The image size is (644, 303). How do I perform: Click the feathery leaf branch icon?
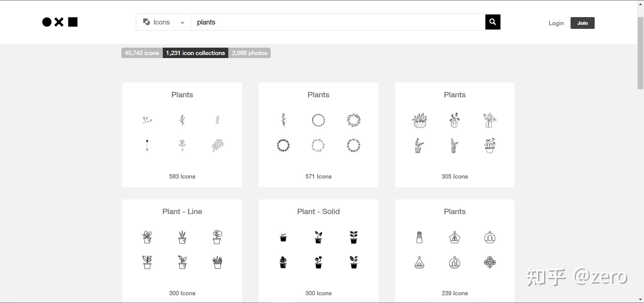[218, 145]
